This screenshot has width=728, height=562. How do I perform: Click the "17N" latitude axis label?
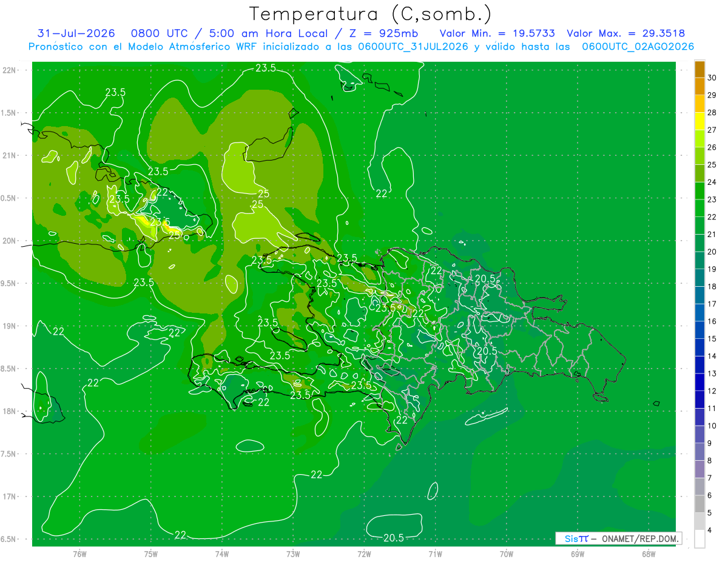tap(10, 497)
